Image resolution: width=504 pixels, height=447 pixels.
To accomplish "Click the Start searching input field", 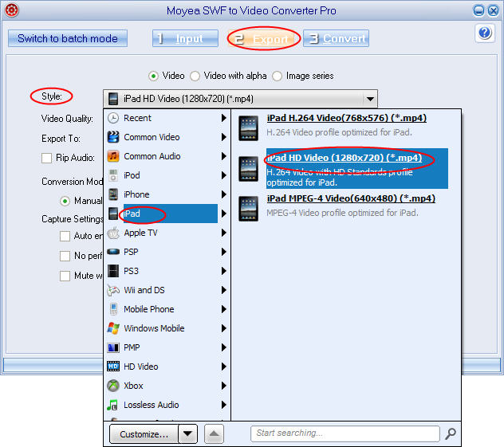I will coord(345,433).
